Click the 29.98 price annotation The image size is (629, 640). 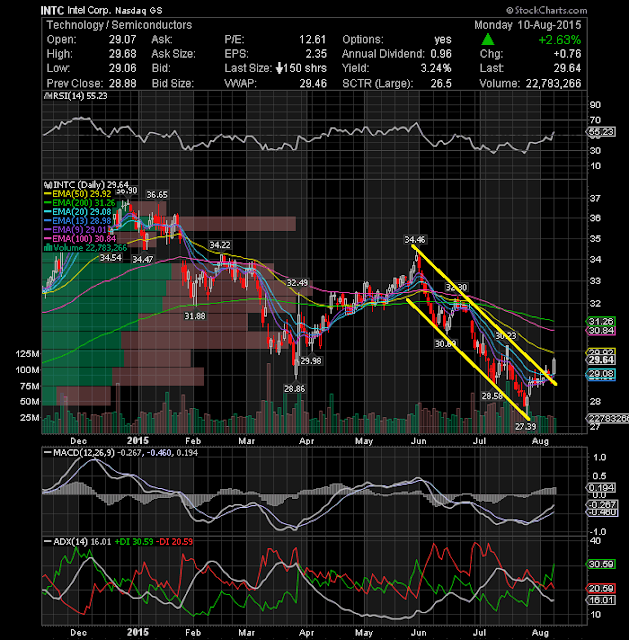[x=311, y=361]
